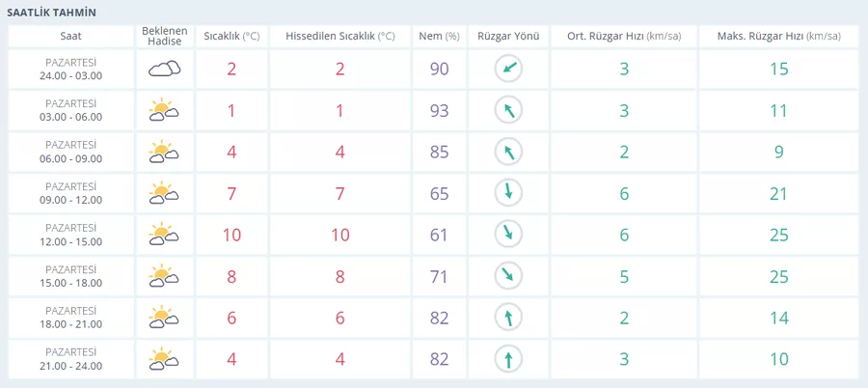The height and width of the screenshot is (388, 868).
Task: Click wind direction arrow for 21.00 - 24.00
Action: [x=507, y=359]
